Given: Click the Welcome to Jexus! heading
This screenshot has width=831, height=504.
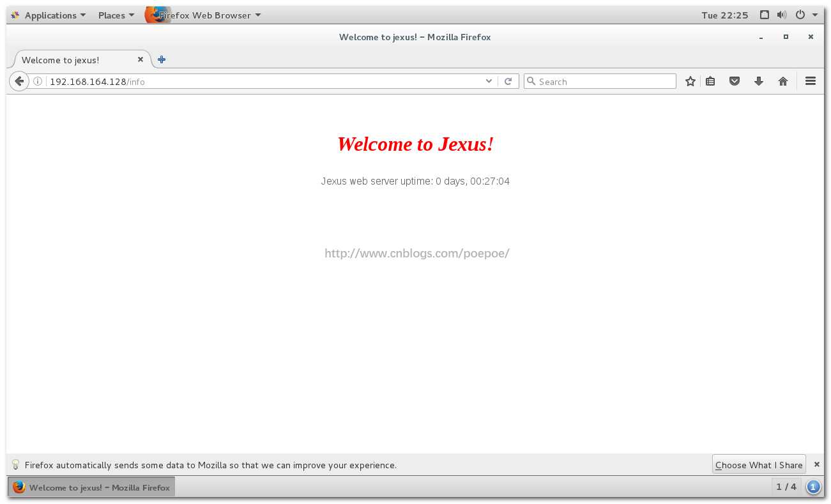Looking at the screenshot, I should tap(415, 144).
